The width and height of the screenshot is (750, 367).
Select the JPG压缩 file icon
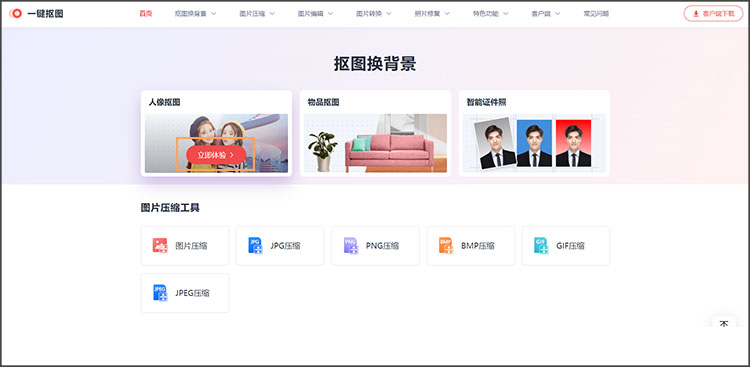255,245
